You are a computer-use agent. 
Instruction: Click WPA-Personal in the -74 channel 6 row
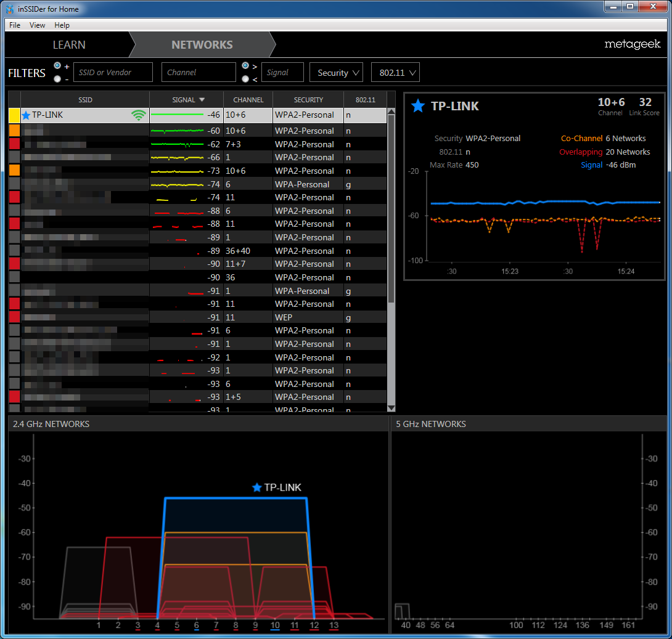pyautogui.click(x=302, y=184)
